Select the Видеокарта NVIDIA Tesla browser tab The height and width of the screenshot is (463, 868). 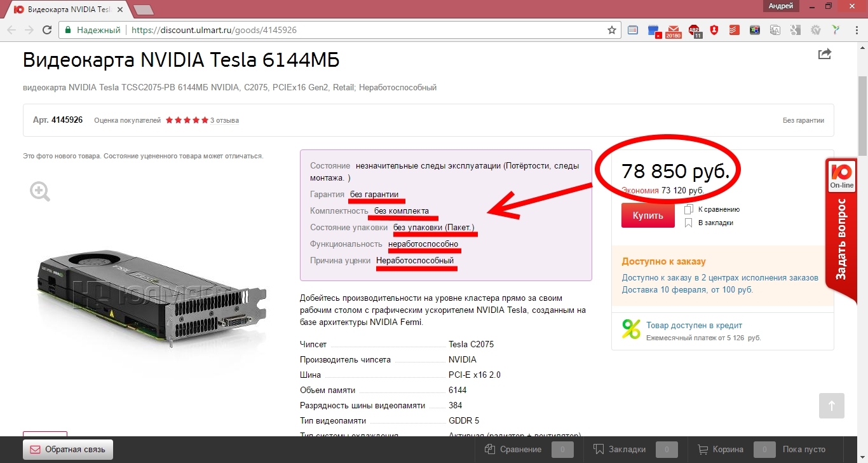68,9
